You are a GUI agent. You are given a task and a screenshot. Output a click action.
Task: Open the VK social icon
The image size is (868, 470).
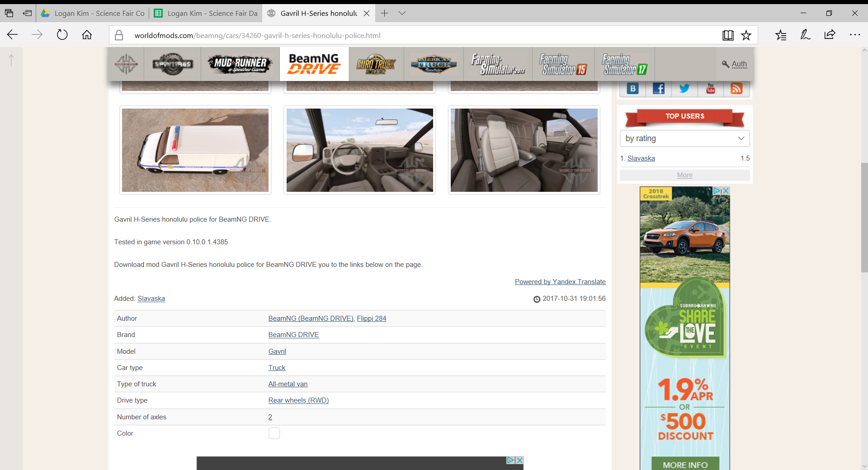[633, 89]
